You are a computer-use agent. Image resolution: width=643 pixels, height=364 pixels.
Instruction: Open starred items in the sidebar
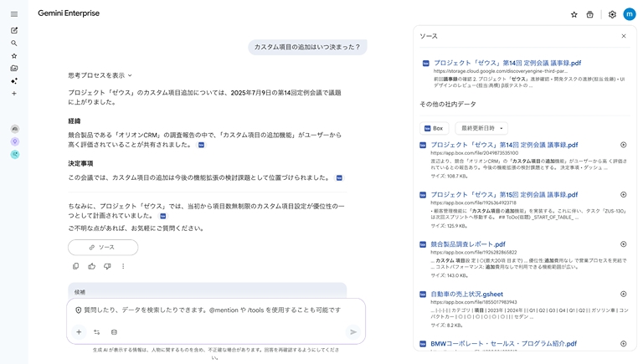coord(14,56)
